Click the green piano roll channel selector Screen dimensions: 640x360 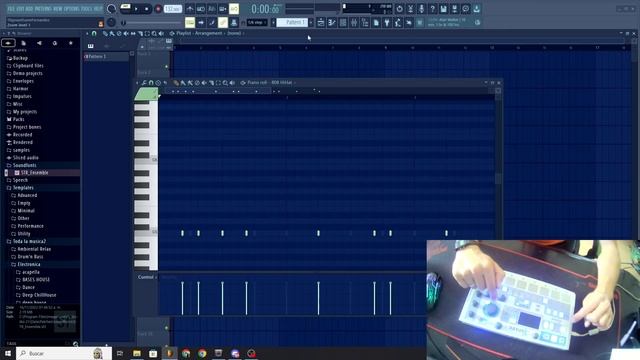[146, 94]
